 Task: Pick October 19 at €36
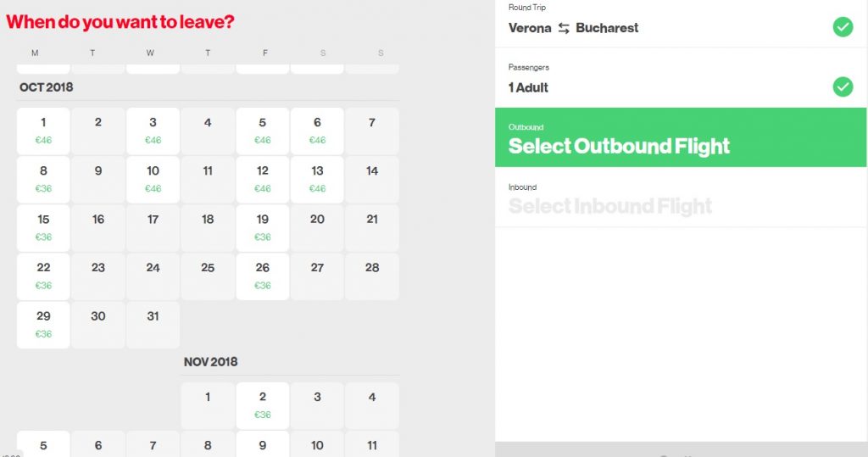(262, 227)
